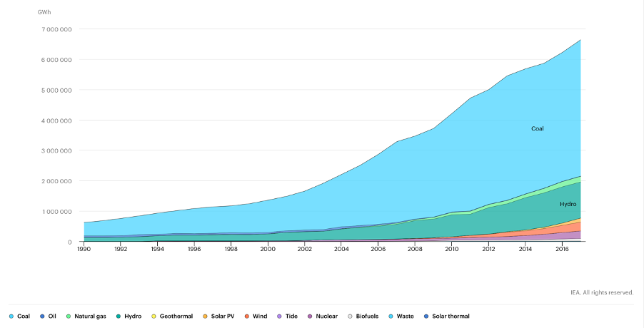Viewport: 644px width, 328px height.
Task: Click the IEA. All rights reserved text
Action: tap(603, 292)
